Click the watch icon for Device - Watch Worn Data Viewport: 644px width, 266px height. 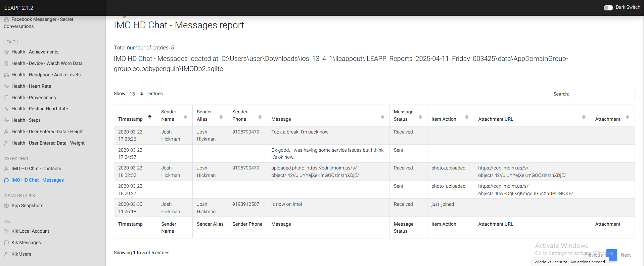(x=6, y=64)
